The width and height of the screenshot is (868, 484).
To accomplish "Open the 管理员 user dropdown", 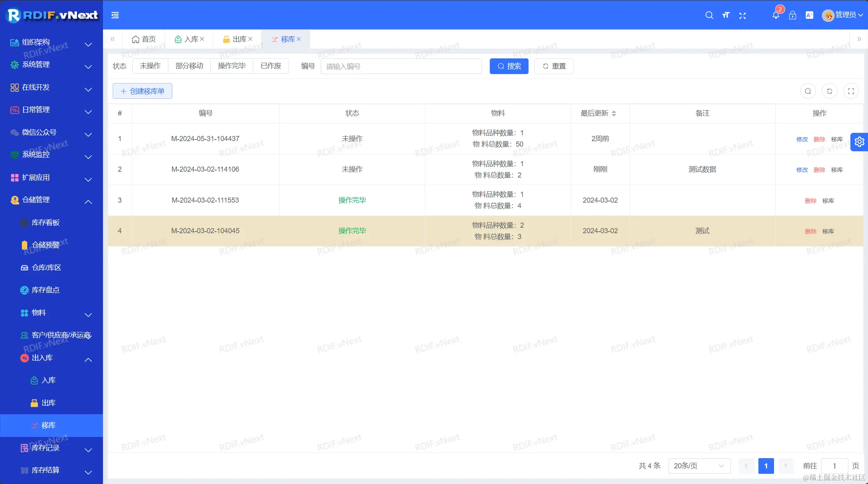I will [x=843, y=15].
